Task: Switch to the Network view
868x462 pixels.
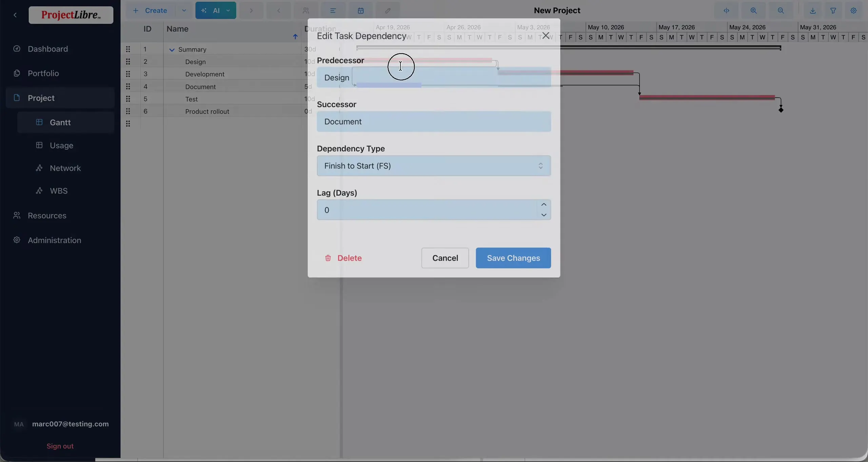Action: pos(65,168)
